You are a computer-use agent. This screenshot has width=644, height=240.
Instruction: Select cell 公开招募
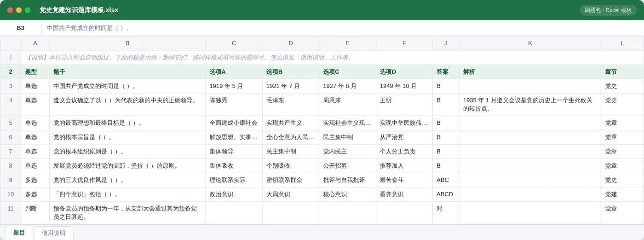click(347, 166)
